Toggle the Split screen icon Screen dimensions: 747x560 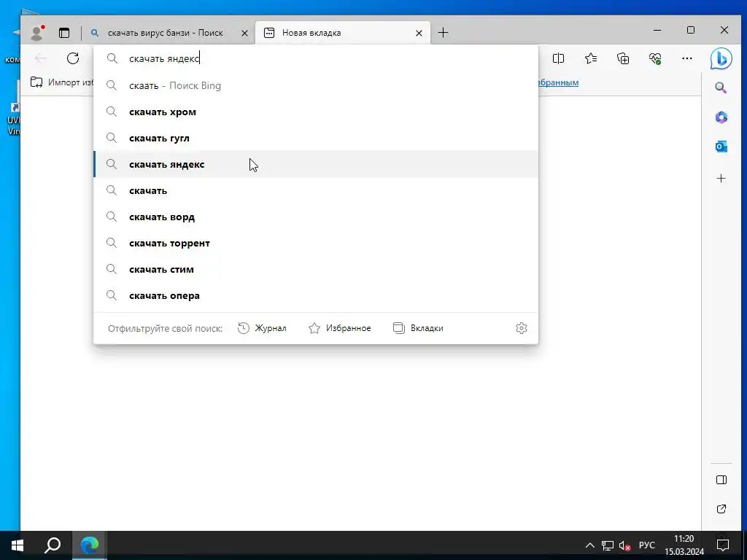click(558, 58)
